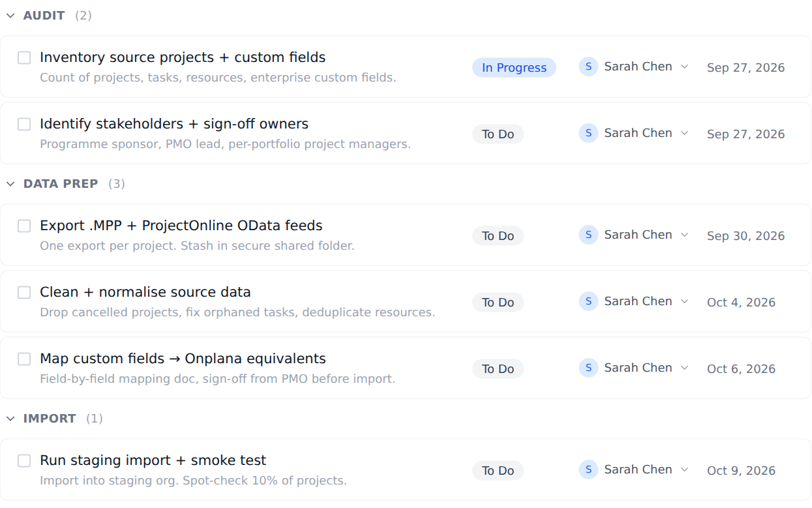Click the IMPORT section heading
Screen dimensions: 812x508
50,419
